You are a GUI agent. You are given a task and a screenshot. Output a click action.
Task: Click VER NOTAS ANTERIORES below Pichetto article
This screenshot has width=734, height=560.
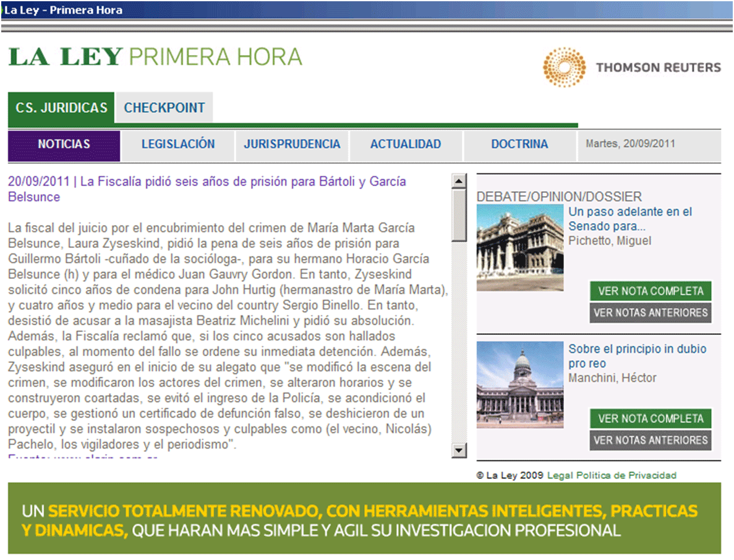(x=651, y=313)
